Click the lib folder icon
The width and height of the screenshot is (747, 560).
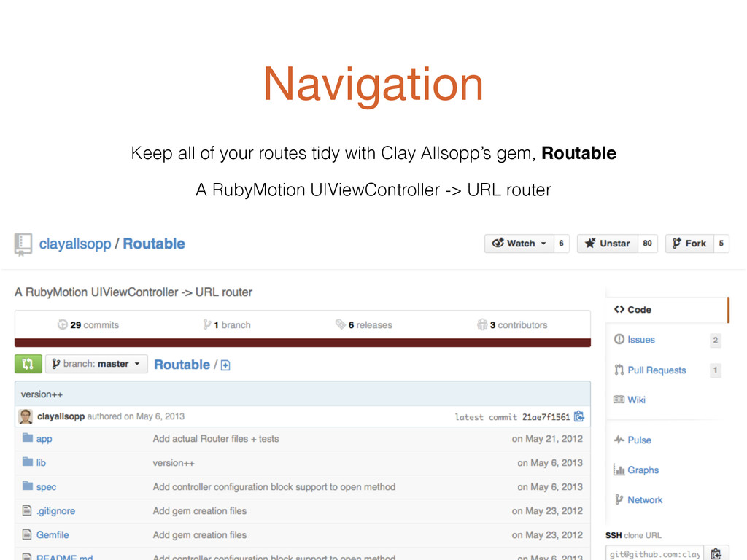click(28, 462)
